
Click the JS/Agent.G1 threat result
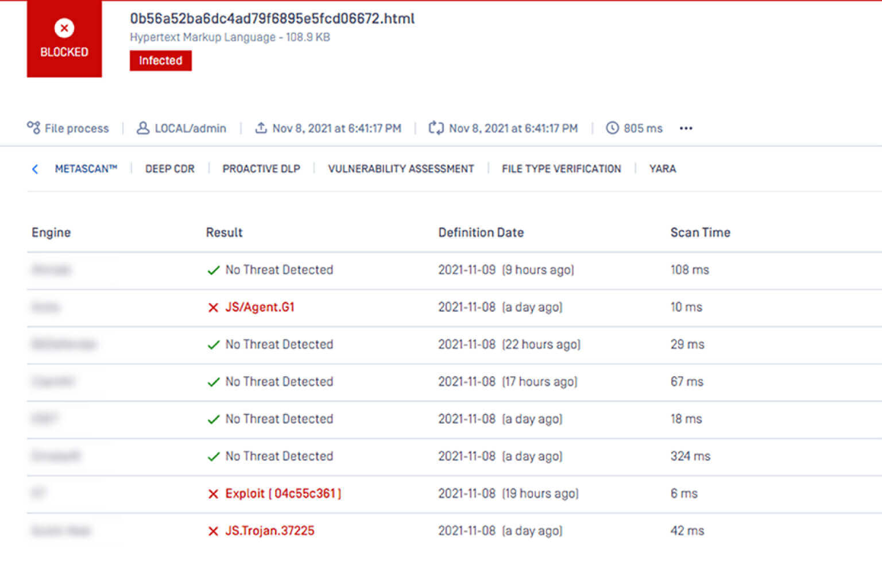point(260,307)
